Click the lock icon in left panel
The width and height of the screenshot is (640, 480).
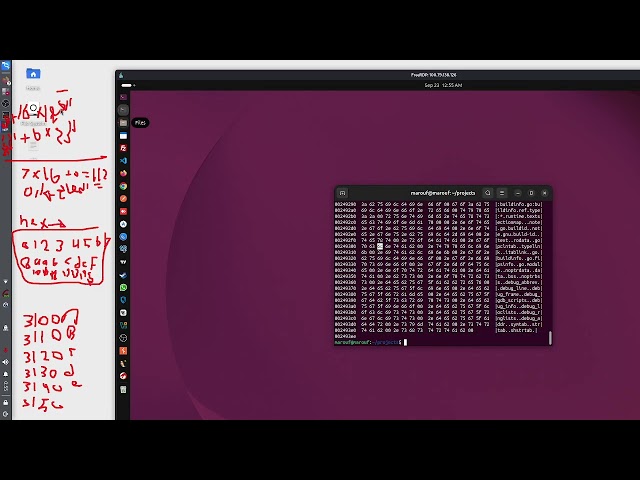6,402
